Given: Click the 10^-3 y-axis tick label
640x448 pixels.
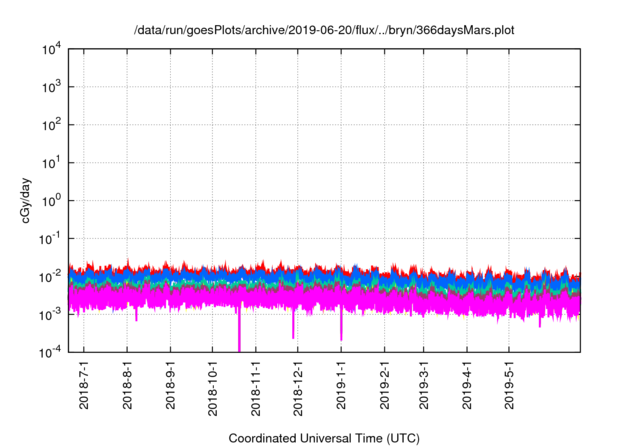Looking at the screenshot, I should [51, 315].
